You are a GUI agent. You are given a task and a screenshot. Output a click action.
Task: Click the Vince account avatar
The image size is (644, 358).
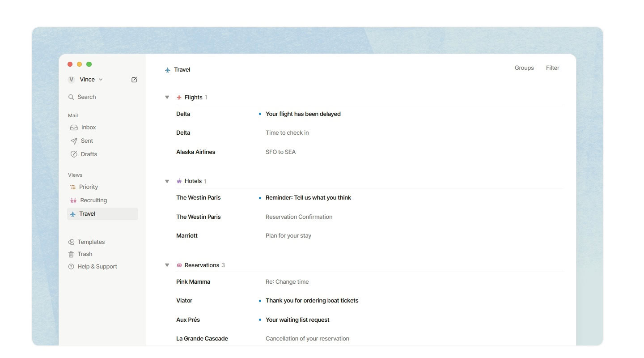click(x=71, y=80)
